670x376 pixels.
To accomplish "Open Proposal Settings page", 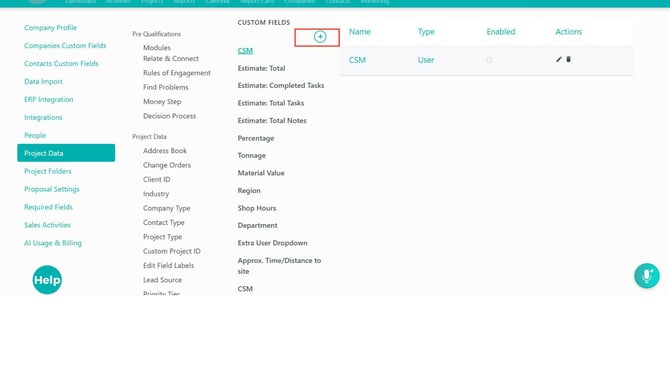I will coord(52,189).
